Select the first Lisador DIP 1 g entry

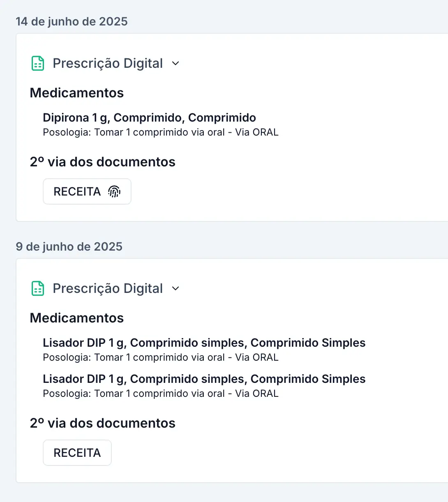point(204,343)
